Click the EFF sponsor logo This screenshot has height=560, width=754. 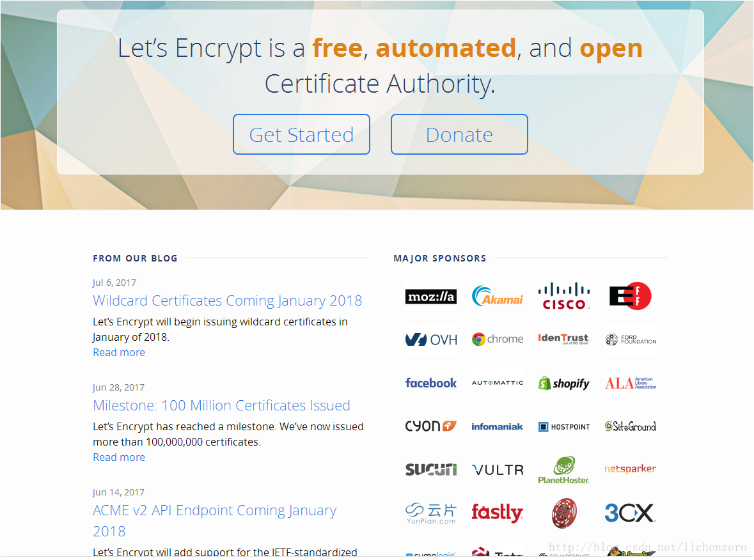click(x=630, y=295)
